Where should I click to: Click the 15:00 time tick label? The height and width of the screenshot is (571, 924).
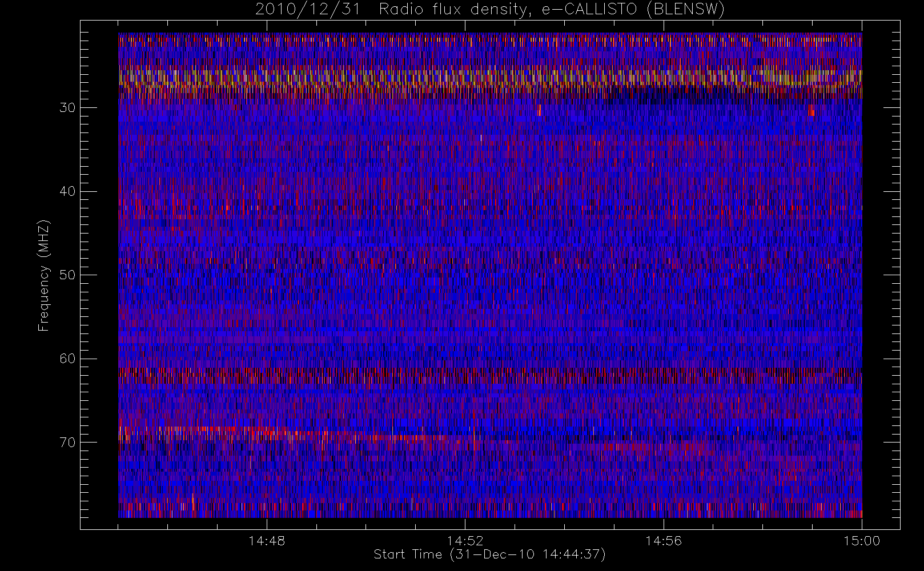(862, 541)
